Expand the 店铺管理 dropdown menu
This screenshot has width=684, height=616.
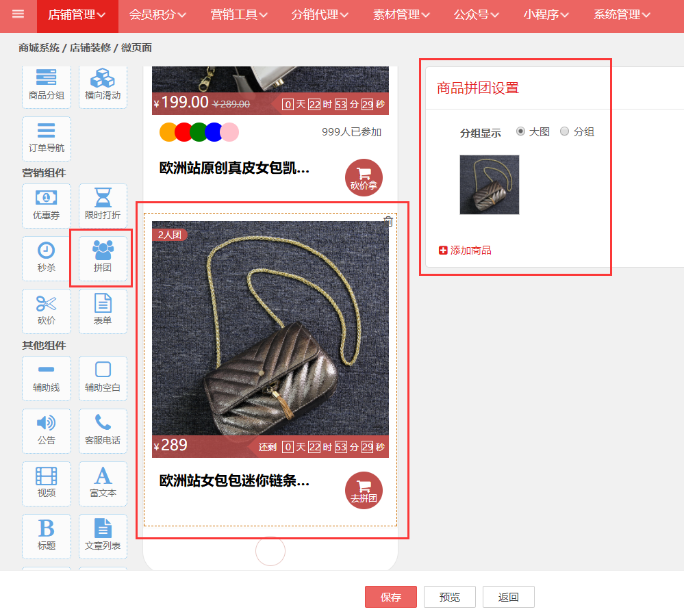click(x=77, y=15)
